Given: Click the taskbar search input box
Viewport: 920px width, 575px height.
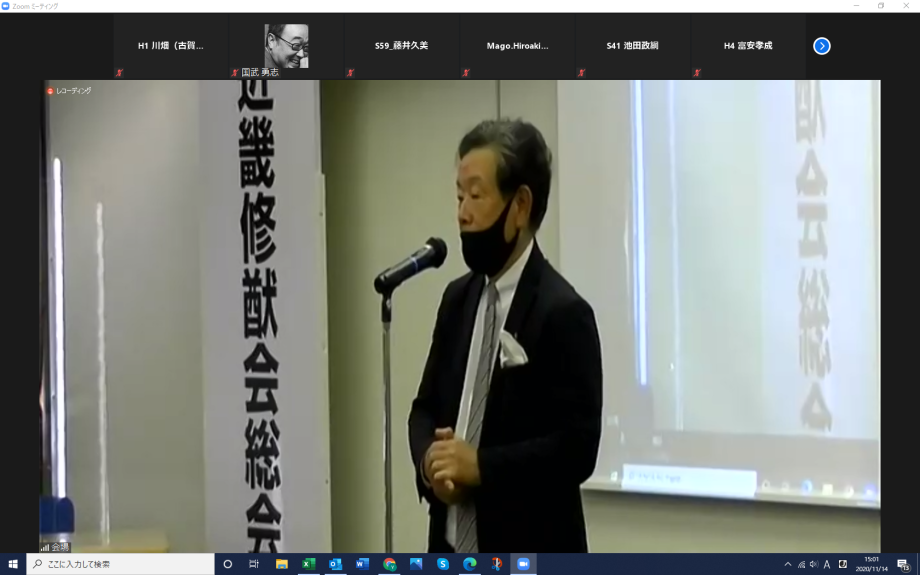Looking at the screenshot, I should pyautogui.click(x=120, y=564).
